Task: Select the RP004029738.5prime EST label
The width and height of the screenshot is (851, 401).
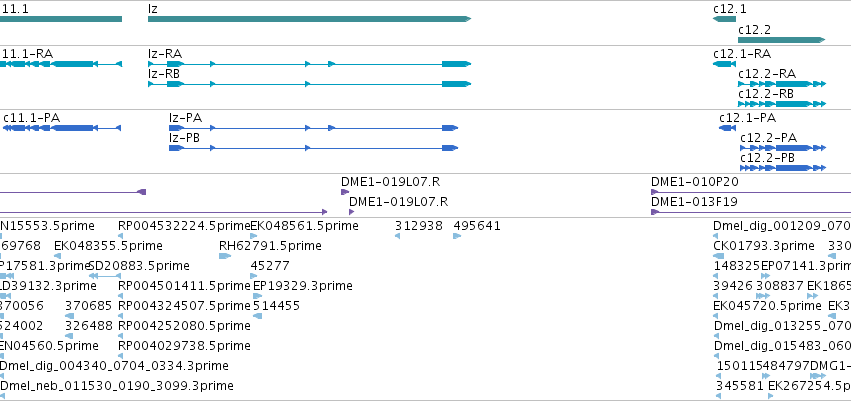Action: coord(184,346)
